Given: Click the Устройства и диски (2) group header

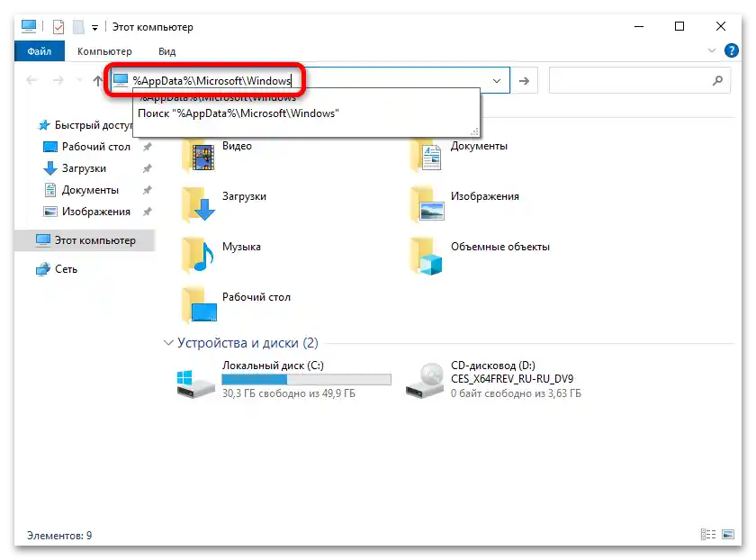Looking at the screenshot, I should (x=247, y=343).
